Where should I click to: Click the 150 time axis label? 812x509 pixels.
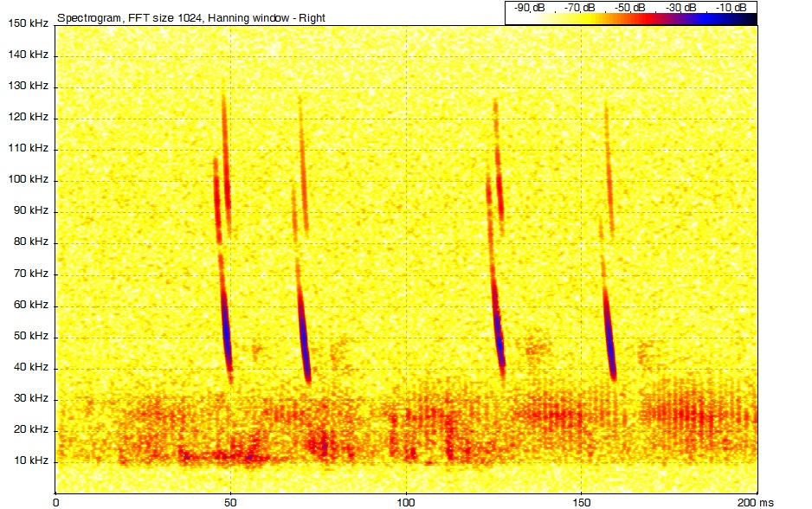(x=582, y=502)
